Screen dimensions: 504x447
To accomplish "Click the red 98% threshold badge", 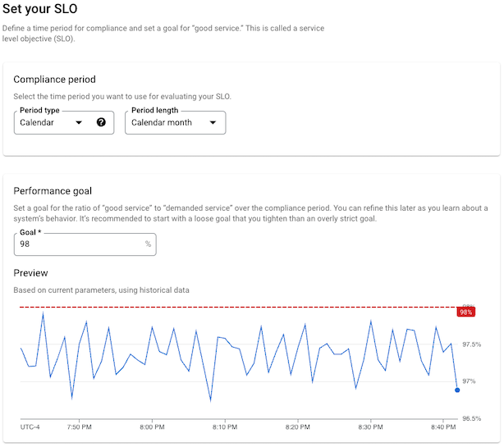I will [x=466, y=312].
